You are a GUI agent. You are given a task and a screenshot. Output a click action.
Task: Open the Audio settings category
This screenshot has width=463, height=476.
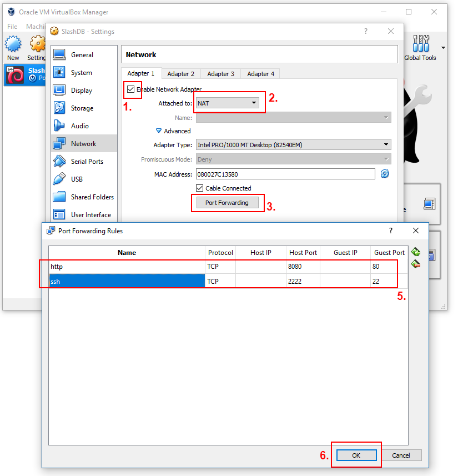pos(79,126)
